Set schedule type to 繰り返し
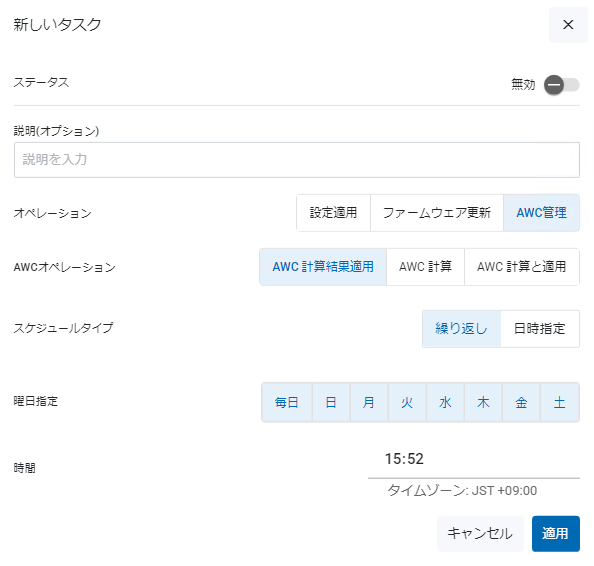 click(x=461, y=328)
